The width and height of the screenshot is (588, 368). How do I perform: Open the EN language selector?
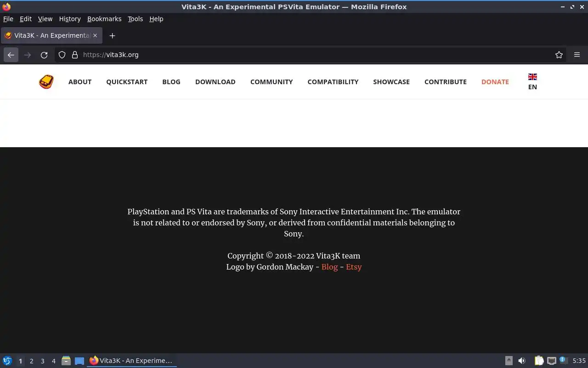532,87
